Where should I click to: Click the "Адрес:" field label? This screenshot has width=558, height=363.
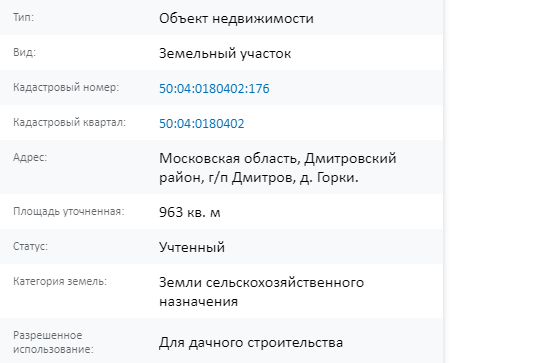[x=30, y=157]
